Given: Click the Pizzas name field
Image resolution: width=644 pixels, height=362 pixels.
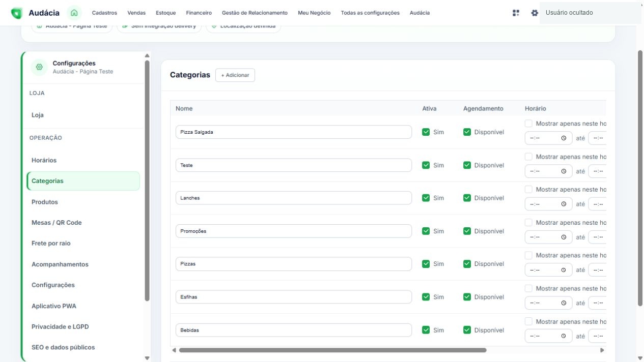Looking at the screenshot, I should point(294,264).
